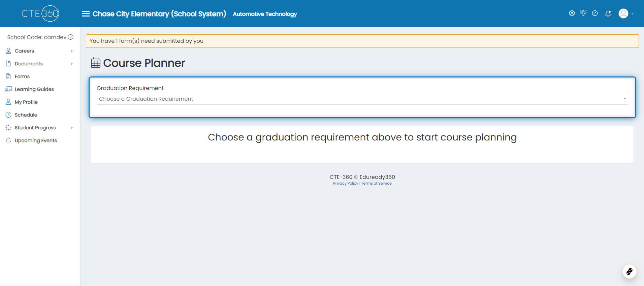Click the Schedule clock icon
644x286 pixels.
[8, 115]
